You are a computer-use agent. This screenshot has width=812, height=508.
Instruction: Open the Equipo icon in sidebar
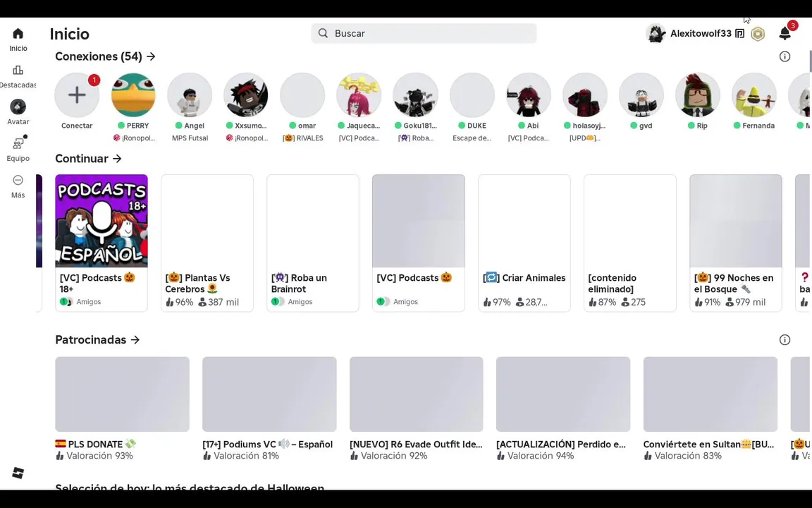pyautogui.click(x=18, y=143)
